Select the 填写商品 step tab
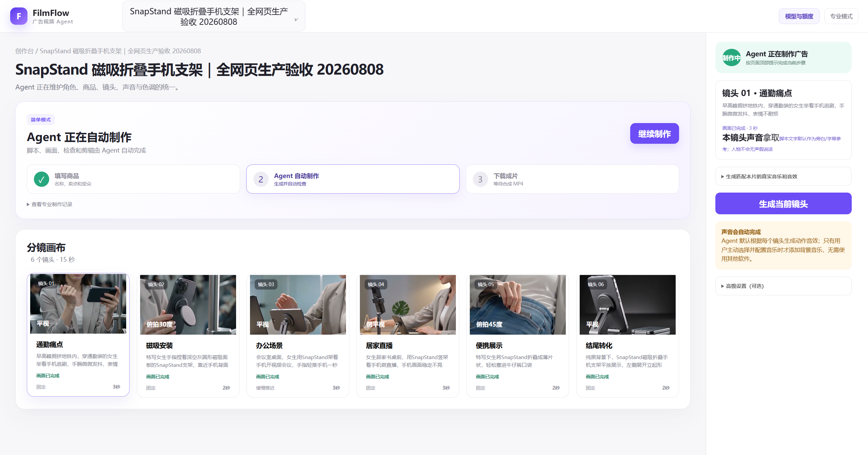This screenshot has width=868, height=455. 133,179
